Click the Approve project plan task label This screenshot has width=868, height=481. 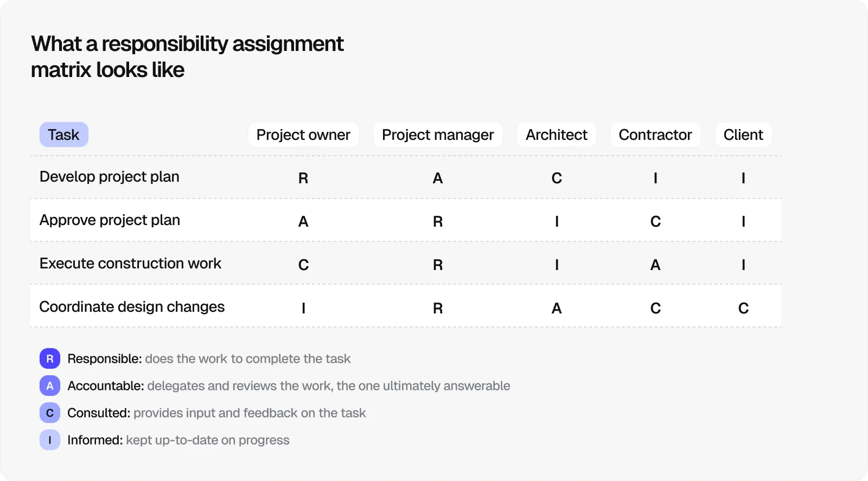click(x=110, y=220)
